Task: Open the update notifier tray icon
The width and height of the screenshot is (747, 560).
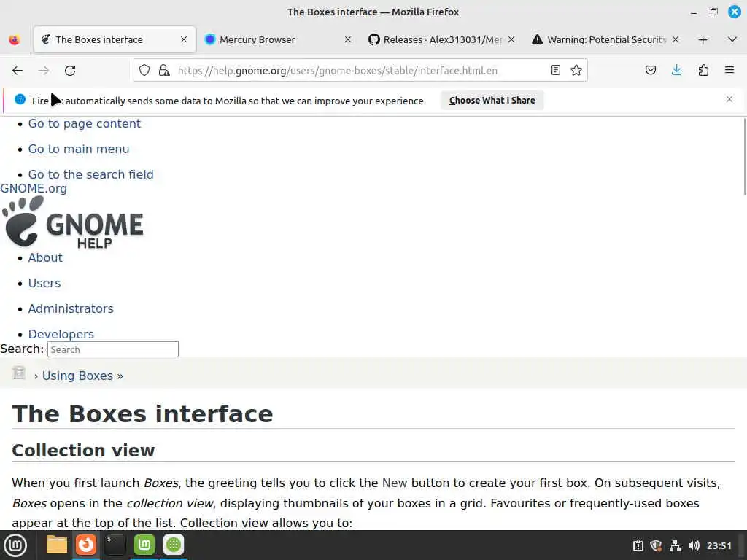Action: coord(638,545)
